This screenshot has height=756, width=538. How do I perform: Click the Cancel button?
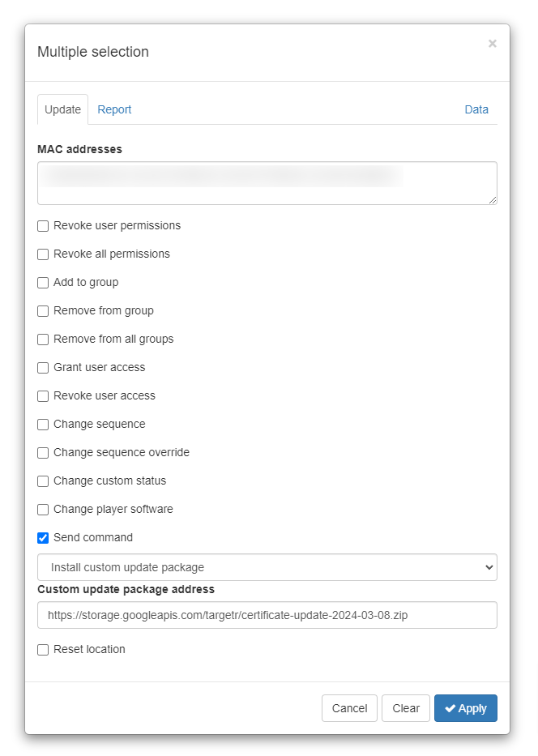pos(349,708)
